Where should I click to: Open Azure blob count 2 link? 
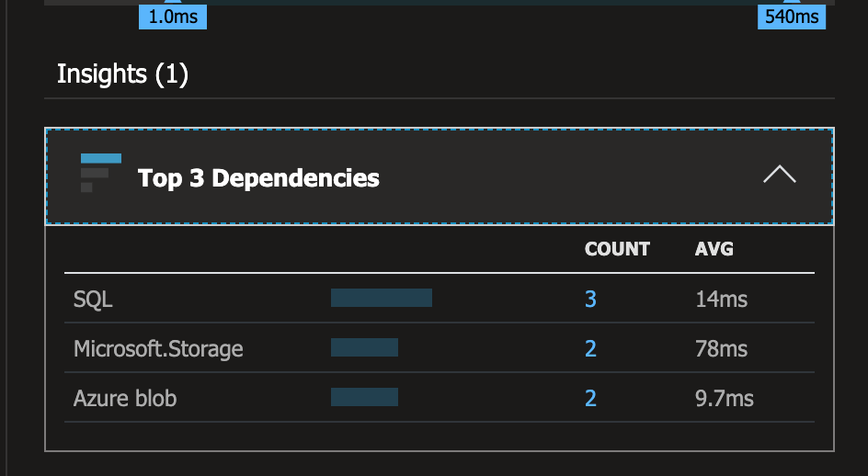590,399
